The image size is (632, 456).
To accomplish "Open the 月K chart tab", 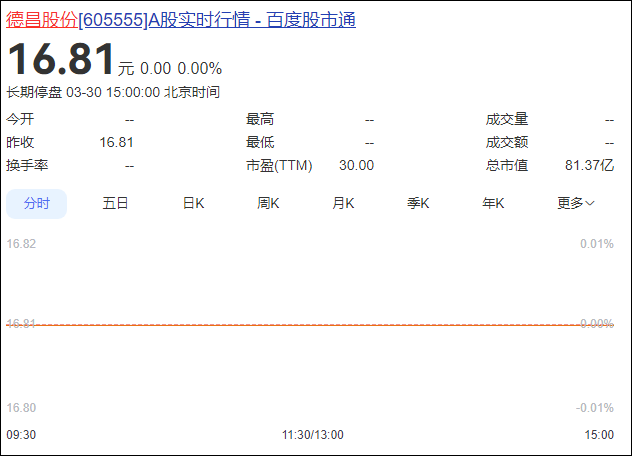I will tap(343, 203).
